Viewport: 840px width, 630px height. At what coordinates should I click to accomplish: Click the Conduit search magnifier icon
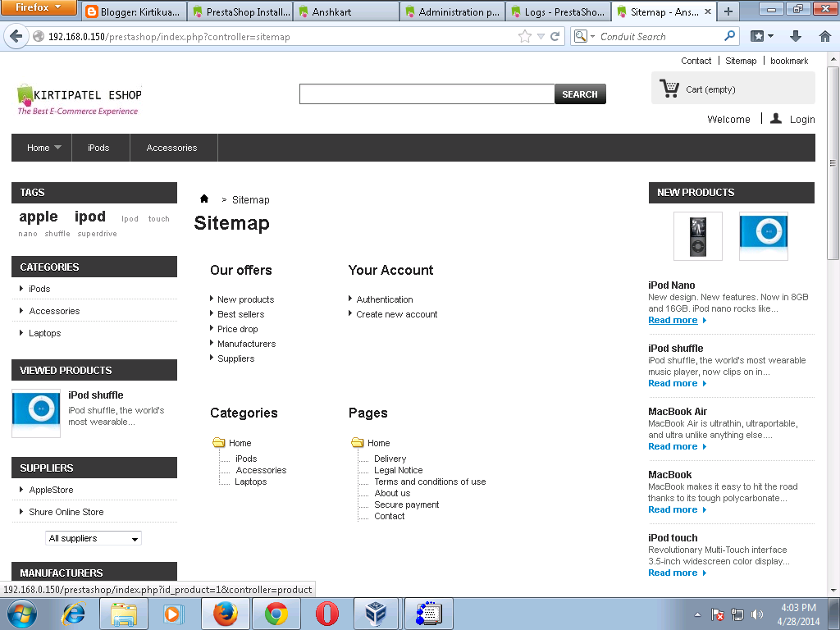tap(729, 36)
